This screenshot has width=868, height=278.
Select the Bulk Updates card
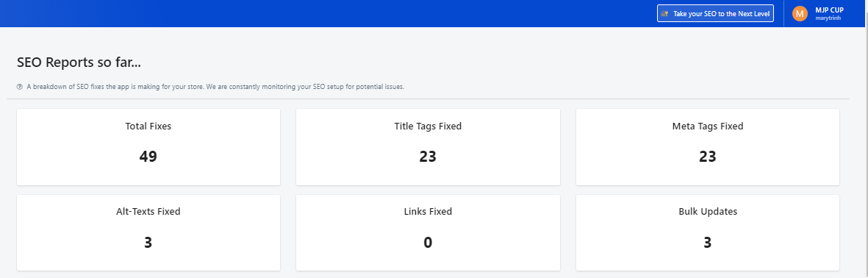tap(708, 232)
